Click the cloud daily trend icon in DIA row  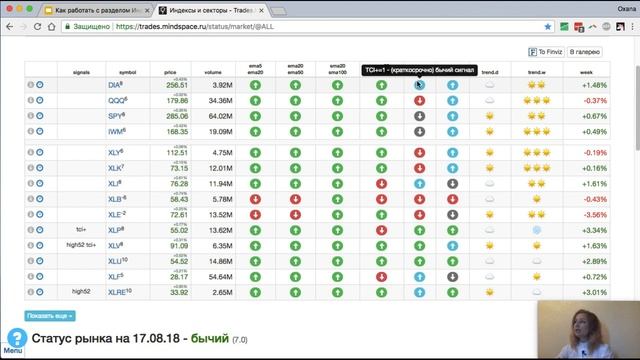489,85
